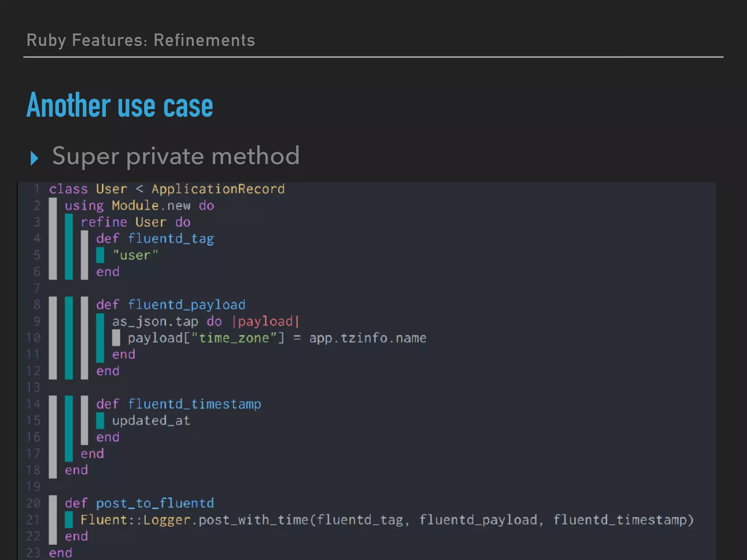The width and height of the screenshot is (747, 560).
Task: Click 'Module.new' on the using line
Action: tap(151, 206)
